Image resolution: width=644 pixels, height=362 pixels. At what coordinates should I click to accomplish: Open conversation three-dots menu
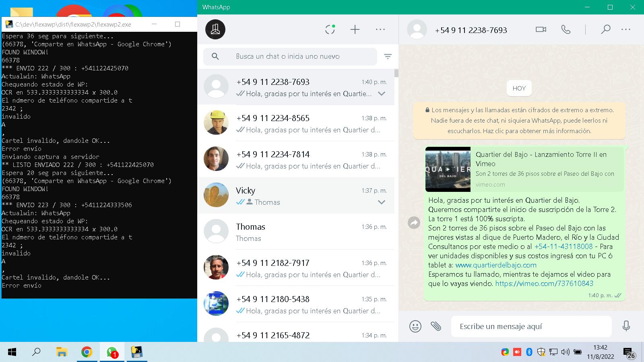point(626,29)
